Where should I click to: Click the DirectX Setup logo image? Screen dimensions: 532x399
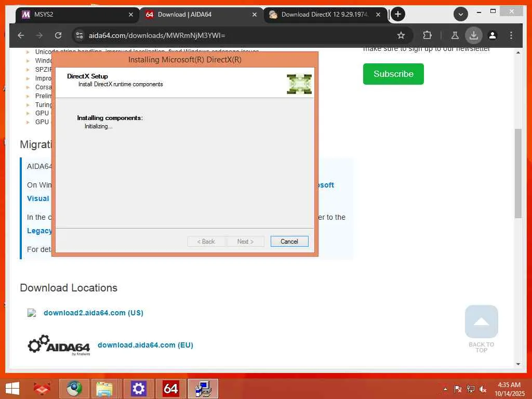[299, 84]
